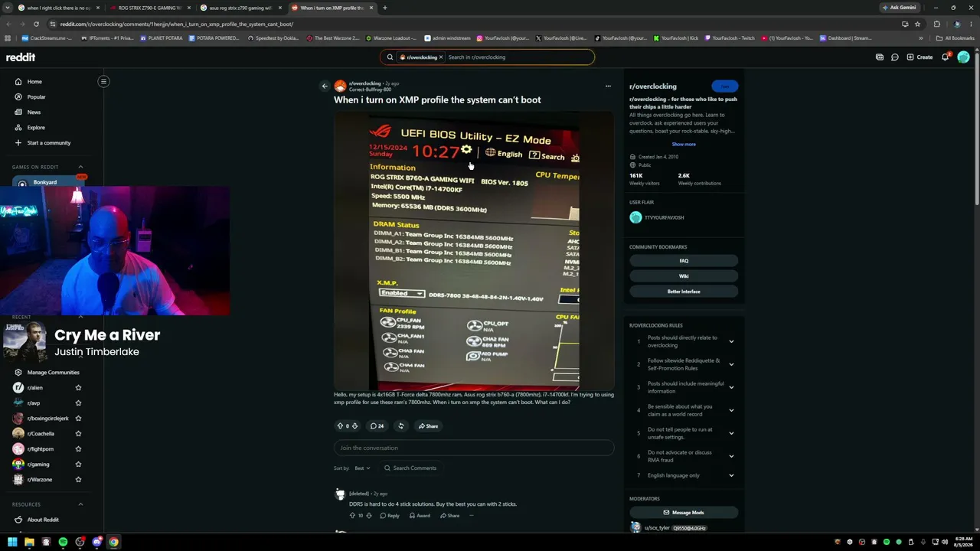Open the Sort by Best dropdown
This screenshot has height=551, width=980.
[x=362, y=468]
